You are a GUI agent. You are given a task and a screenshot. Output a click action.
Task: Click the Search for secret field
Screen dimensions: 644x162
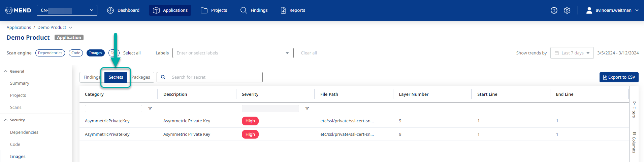click(216, 77)
